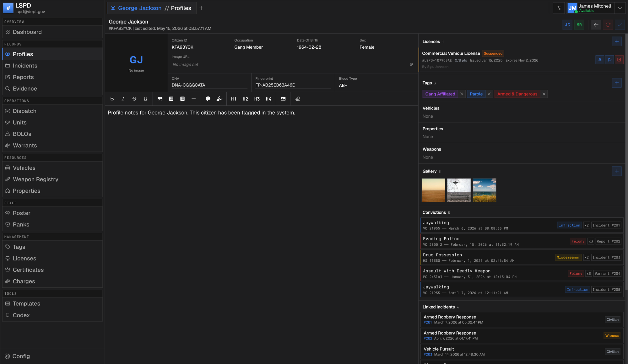Viewport: 628px width, 364px height.
Task: Open the text color palette
Action: pyautogui.click(x=208, y=99)
